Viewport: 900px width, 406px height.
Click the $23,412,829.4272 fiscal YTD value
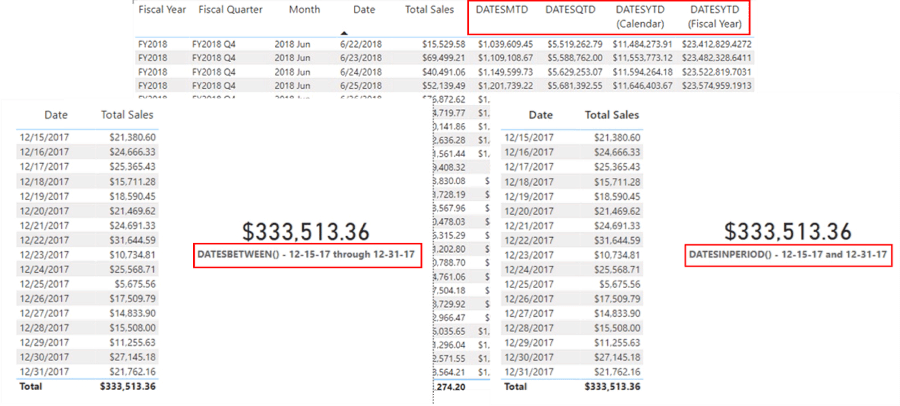point(717,44)
